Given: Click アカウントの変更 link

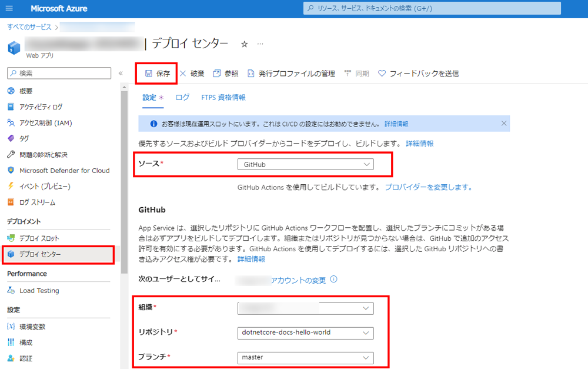Looking at the screenshot, I should [298, 280].
